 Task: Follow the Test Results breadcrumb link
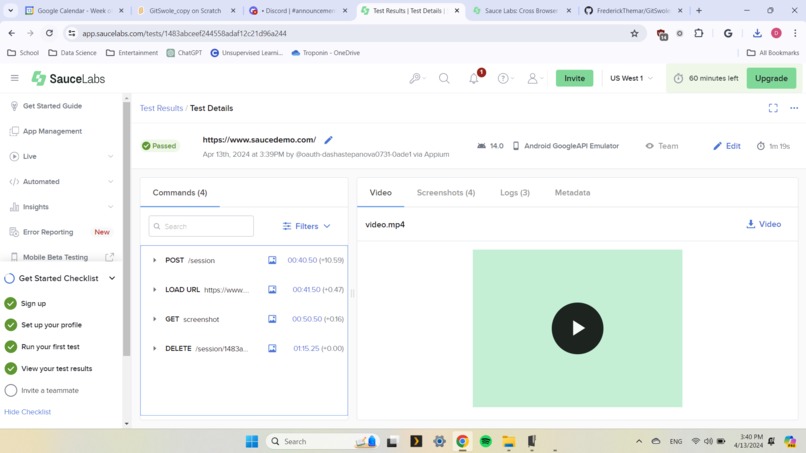click(x=161, y=108)
